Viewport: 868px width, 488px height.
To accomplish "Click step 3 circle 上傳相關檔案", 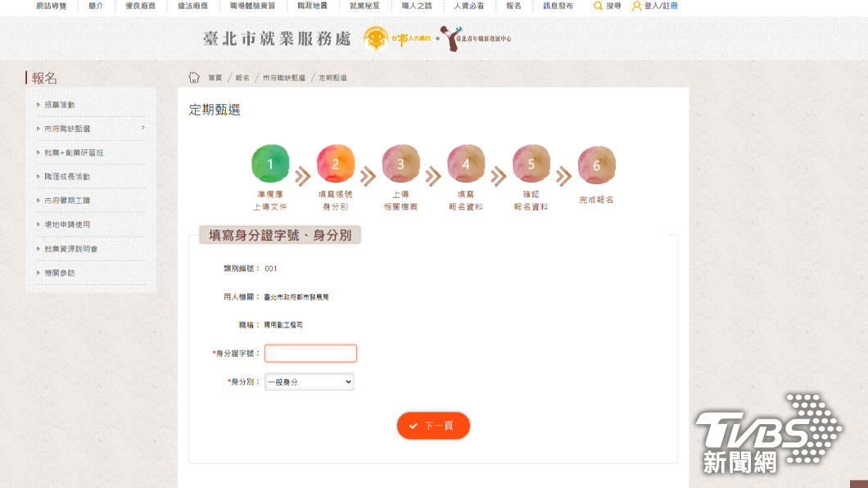I will click(400, 164).
